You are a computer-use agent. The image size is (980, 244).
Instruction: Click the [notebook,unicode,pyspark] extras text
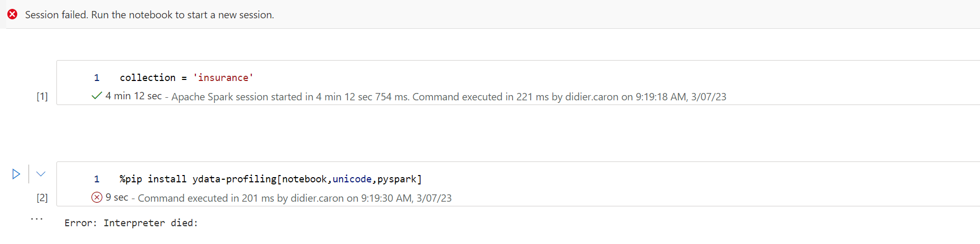coord(349,179)
